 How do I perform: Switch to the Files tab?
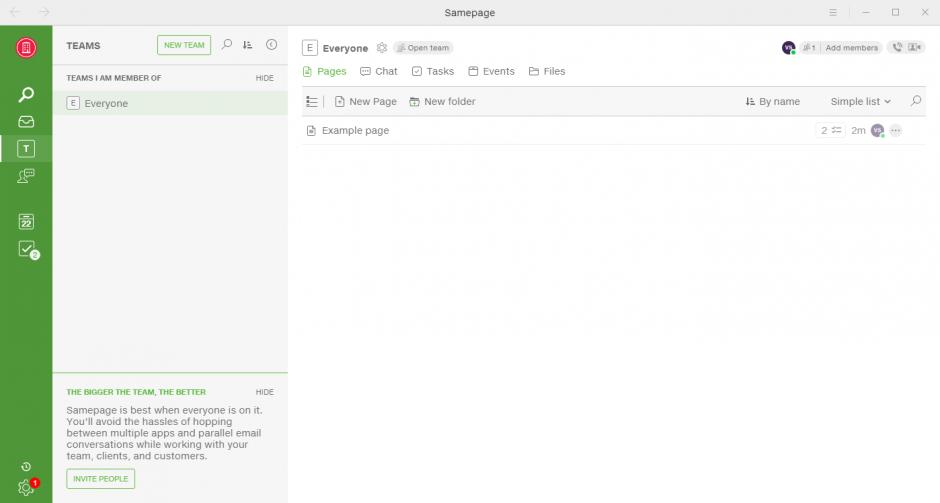point(547,71)
